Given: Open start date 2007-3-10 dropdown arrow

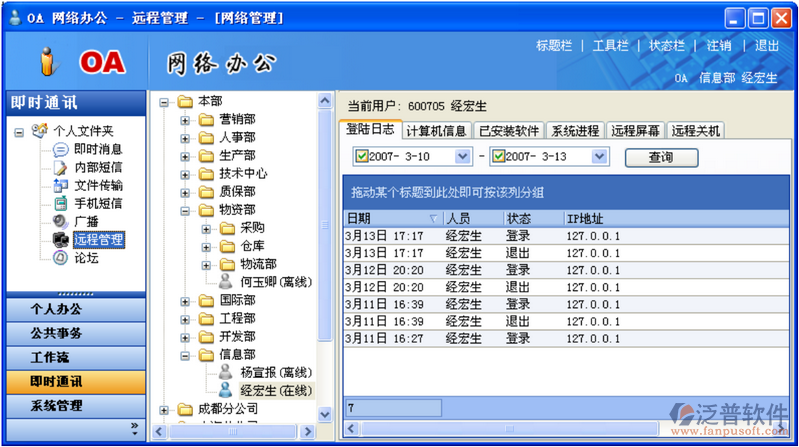Looking at the screenshot, I should 463,156.
